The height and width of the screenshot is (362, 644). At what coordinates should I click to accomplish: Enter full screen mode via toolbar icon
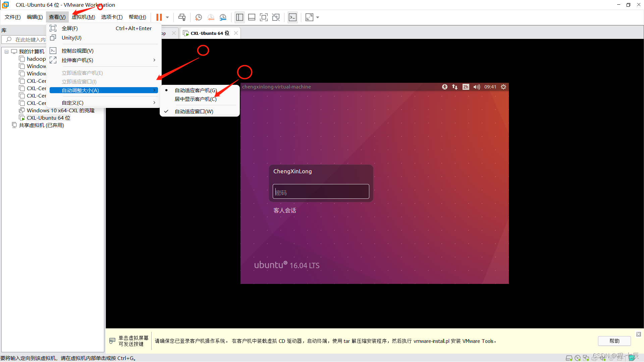point(264,17)
